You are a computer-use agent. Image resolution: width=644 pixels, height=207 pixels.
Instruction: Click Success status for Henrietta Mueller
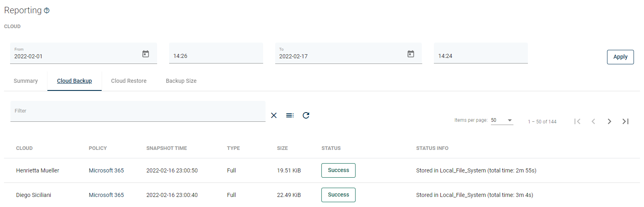pos(338,170)
